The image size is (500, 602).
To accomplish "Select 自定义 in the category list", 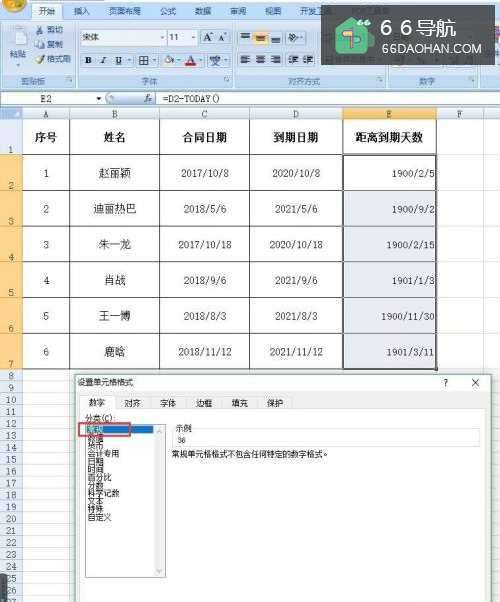I will [x=99, y=517].
